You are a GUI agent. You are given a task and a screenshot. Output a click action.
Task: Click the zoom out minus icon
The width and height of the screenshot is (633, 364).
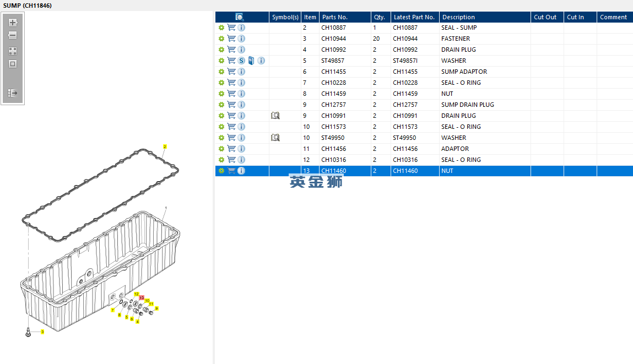(13, 35)
